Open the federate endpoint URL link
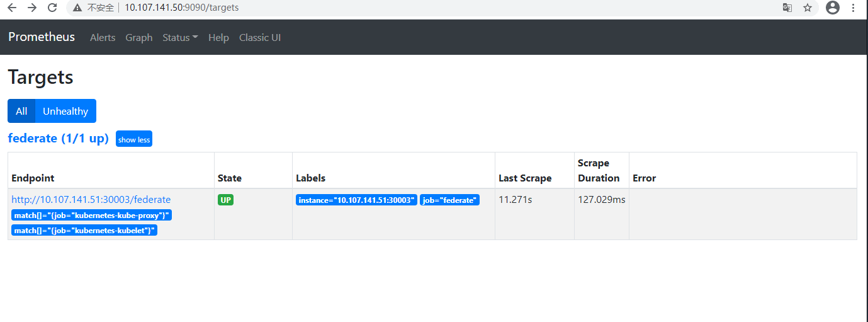This screenshot has width=868, height=322. 91,199
